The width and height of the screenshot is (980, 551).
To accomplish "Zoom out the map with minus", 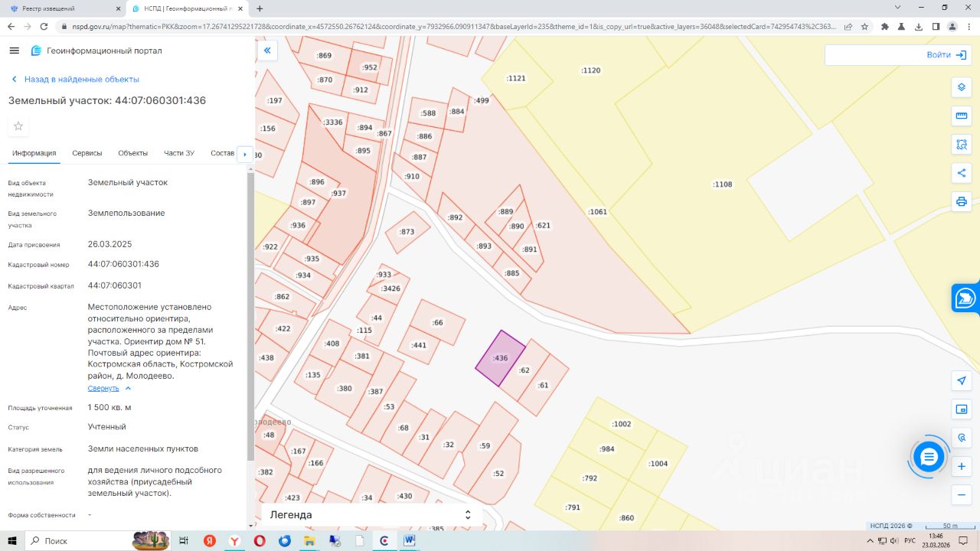I will point(962,495).
